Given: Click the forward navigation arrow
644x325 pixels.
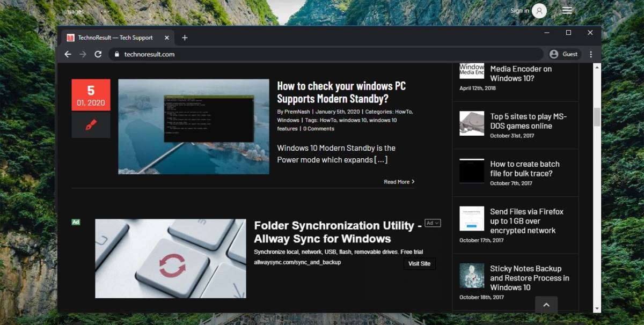Looking at the screenshot, I should click(x=83, y=54).
